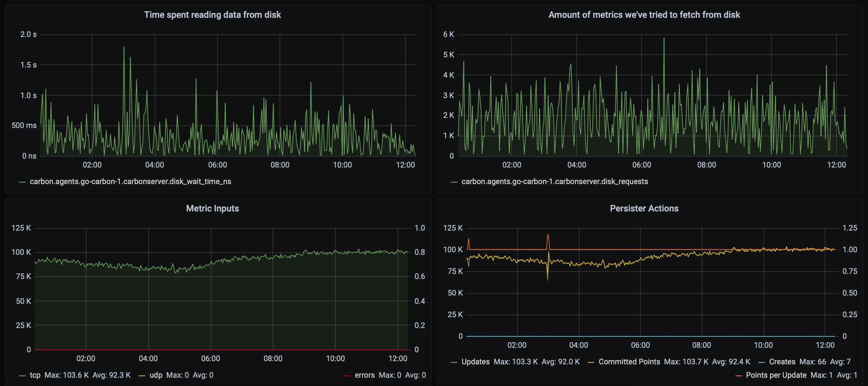Screen dimensions: 868x386
Task: Toggle the Committed Points legend entry
Action: pos(629,362)
